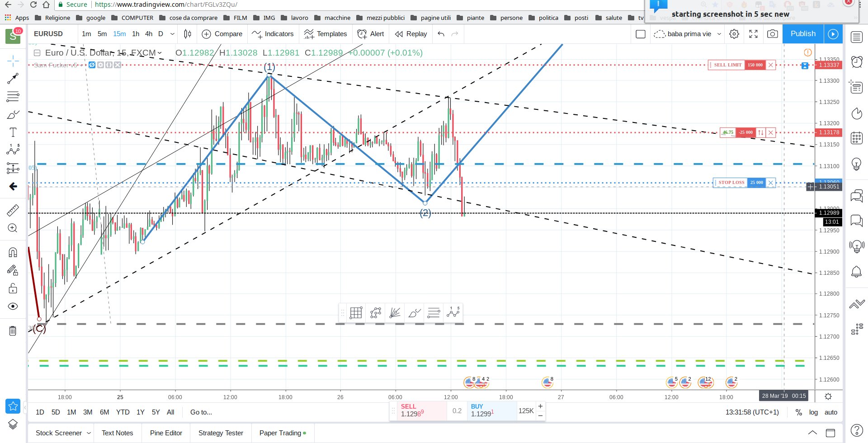Hide all drawings with the eye icon

(x=13, y=306)
